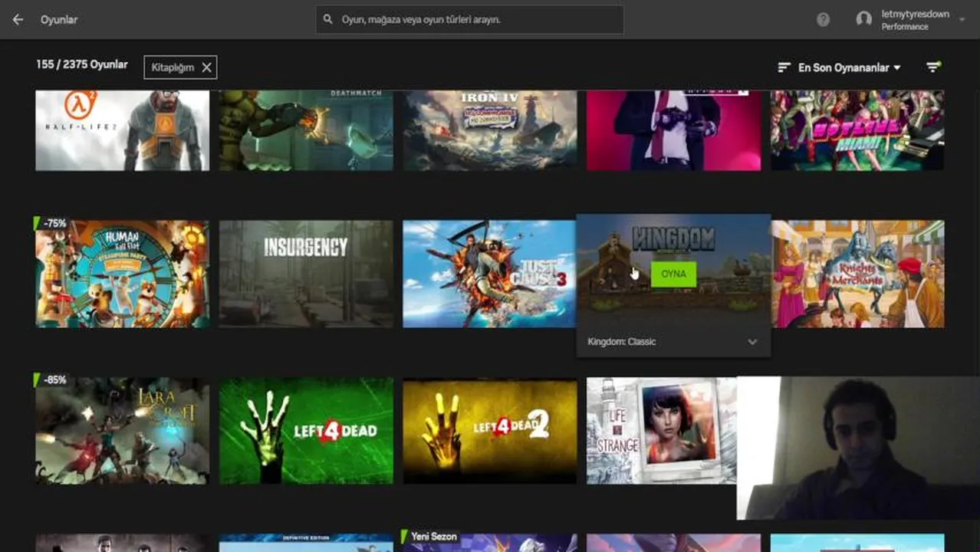Screen dimensions: 980x552
Task: Select the Lara Croft game tile
Action: point(123,430)
